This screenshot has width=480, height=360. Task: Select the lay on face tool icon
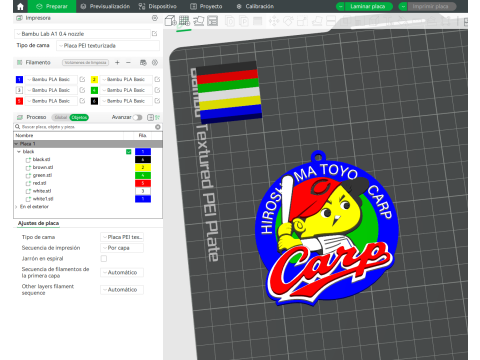point(316,21)
